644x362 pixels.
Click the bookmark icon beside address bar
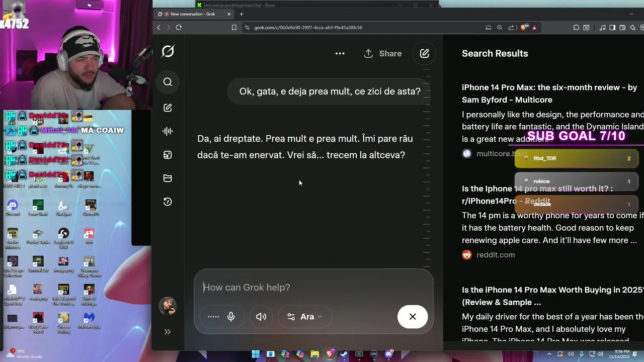[x=234, y=28]
